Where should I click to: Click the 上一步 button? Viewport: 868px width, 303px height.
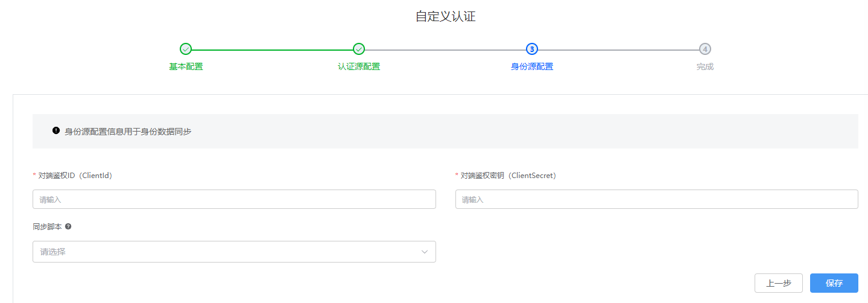coord(779,283)
